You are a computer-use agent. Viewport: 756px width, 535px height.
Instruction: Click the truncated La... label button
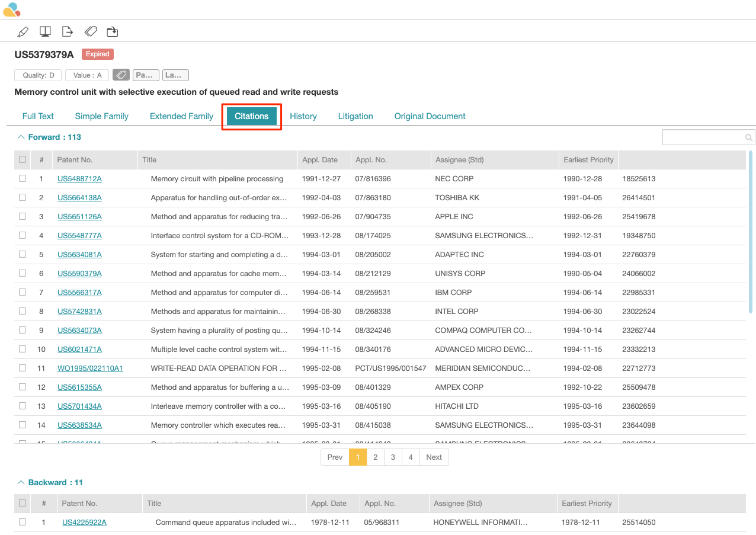click(x=175, y=75)
